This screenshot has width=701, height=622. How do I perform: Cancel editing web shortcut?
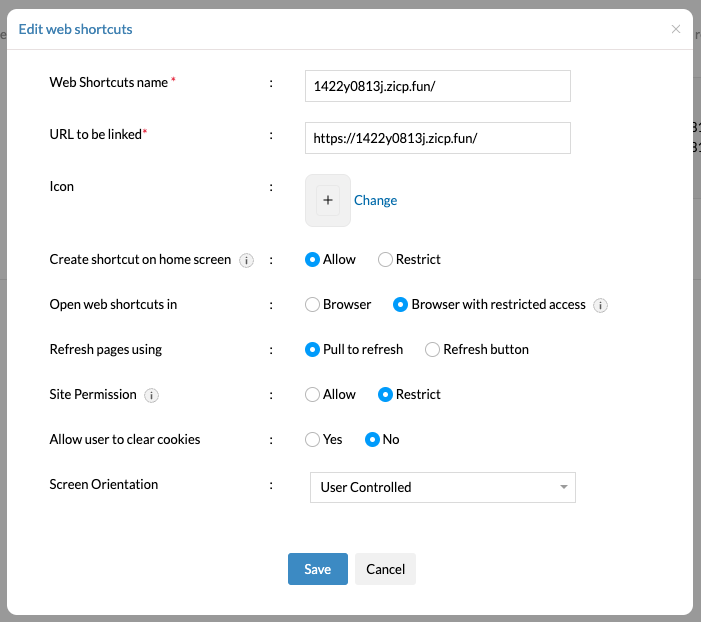[x=385, y=569]
